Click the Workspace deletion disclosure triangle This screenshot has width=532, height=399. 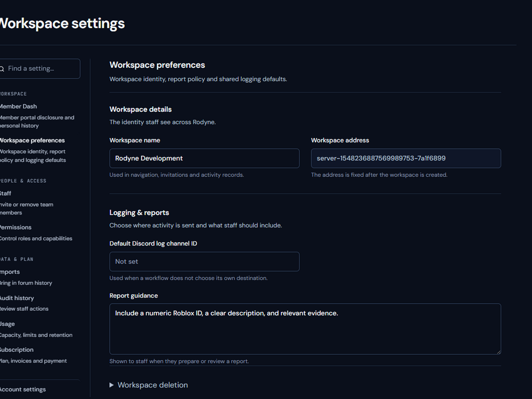pyautogui.click(x=111, y=384)
